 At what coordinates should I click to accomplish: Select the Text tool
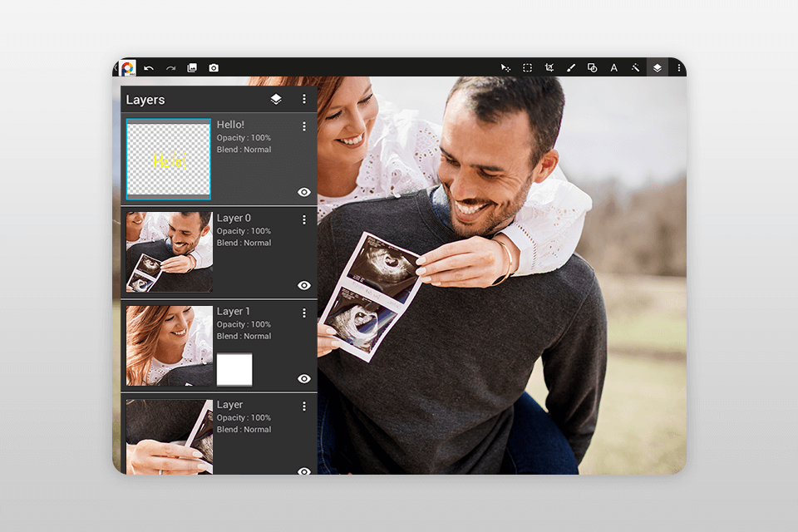(614, 67)
